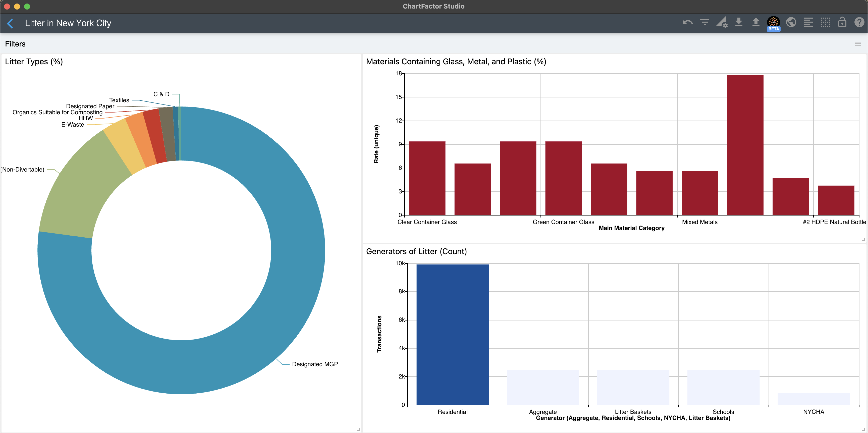Click the Litter in New York City title
This screenshot has height=433, width=868.
click(68, 23)
